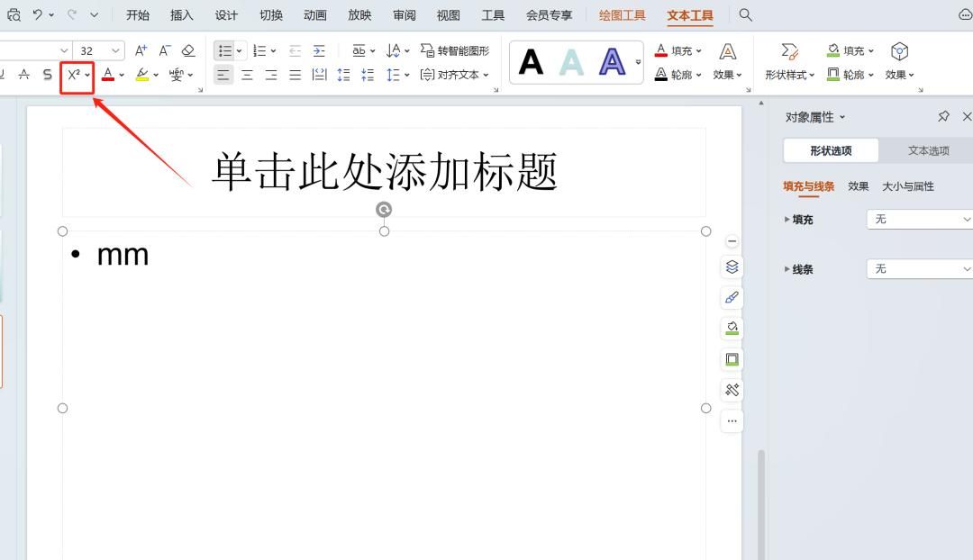The image size is (973, 560).
Task: Expand the 形状样式 dropdown
Action: click(x=788, y=75)
